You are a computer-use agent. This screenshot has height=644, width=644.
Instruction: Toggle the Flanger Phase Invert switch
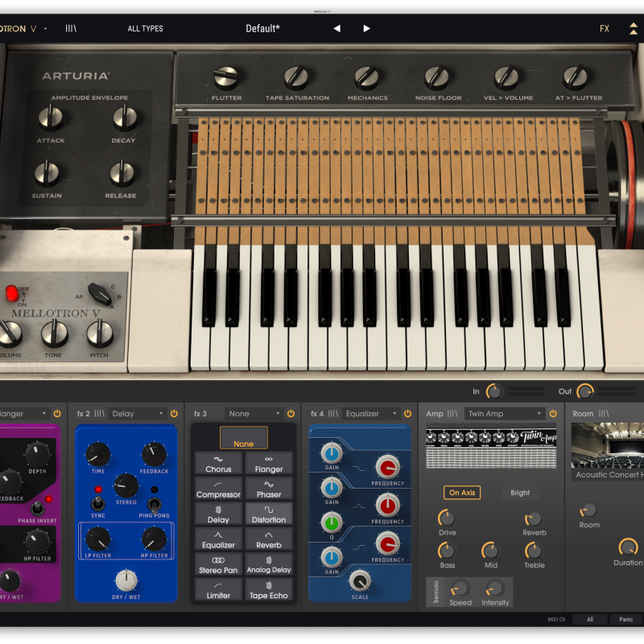click(x=37, y=509)
